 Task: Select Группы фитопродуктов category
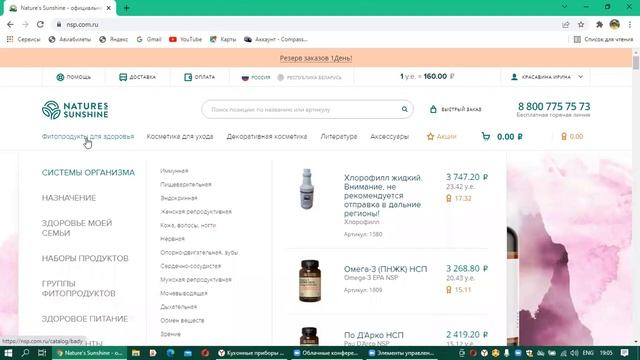pos(78,289)
